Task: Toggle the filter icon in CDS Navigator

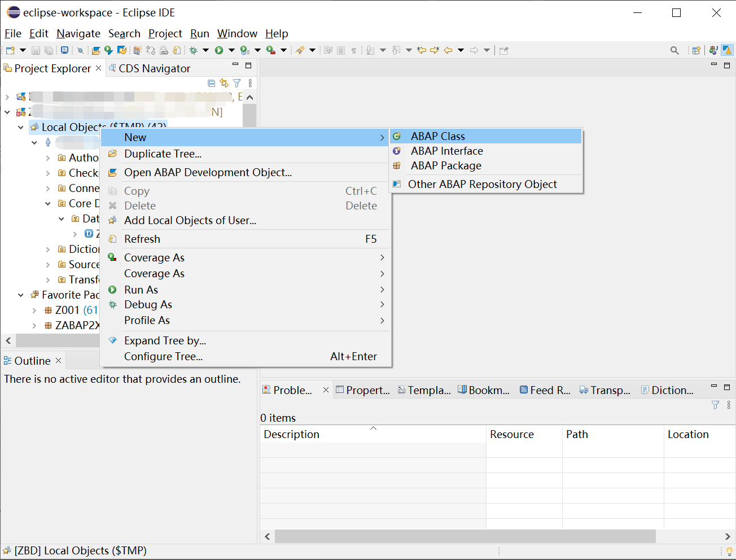Action: 236,83
